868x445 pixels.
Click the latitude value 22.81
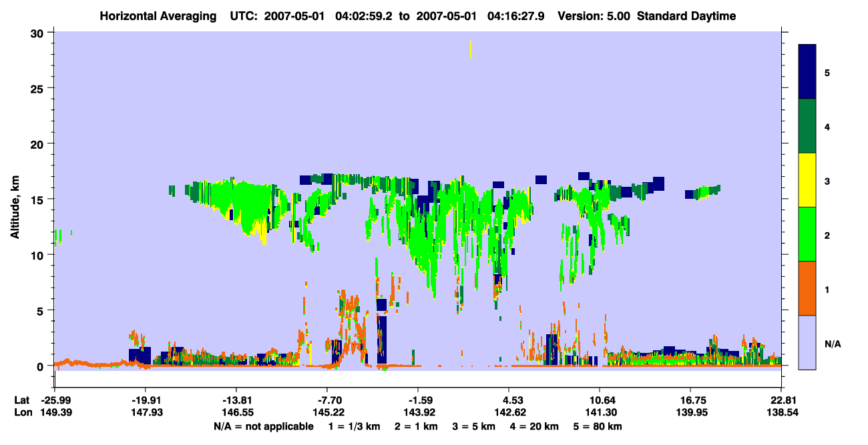click(782, 400)
